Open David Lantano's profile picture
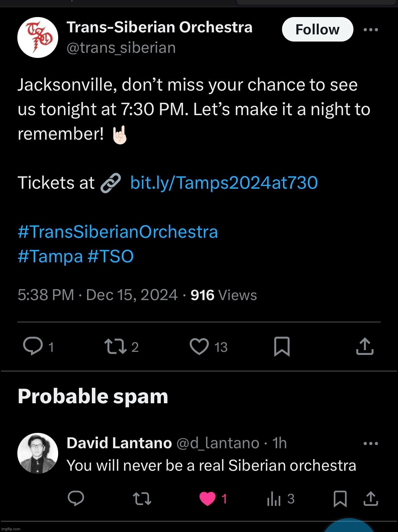The width and height of the screenshot is (398, 532). coord(38,453)
